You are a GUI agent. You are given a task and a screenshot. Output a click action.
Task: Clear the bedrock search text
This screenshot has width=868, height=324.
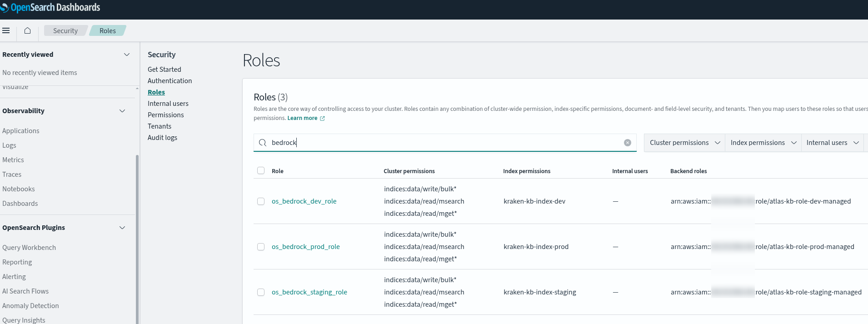tap(628, 143)
